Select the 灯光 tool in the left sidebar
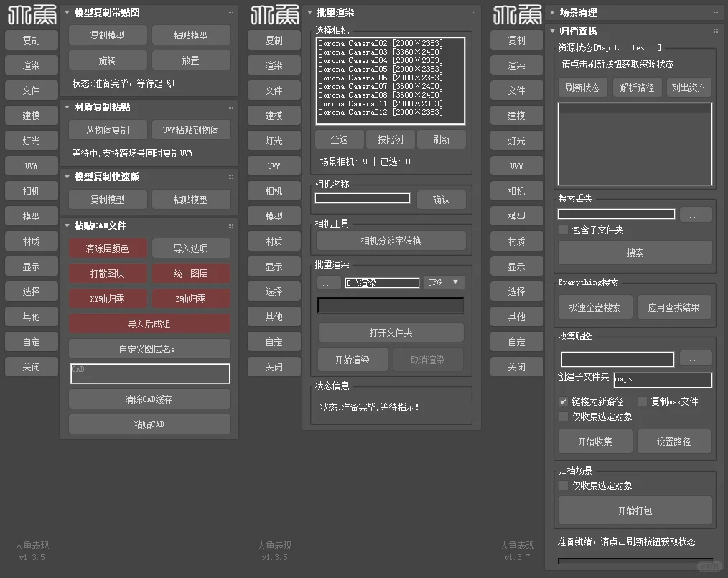 31,140
